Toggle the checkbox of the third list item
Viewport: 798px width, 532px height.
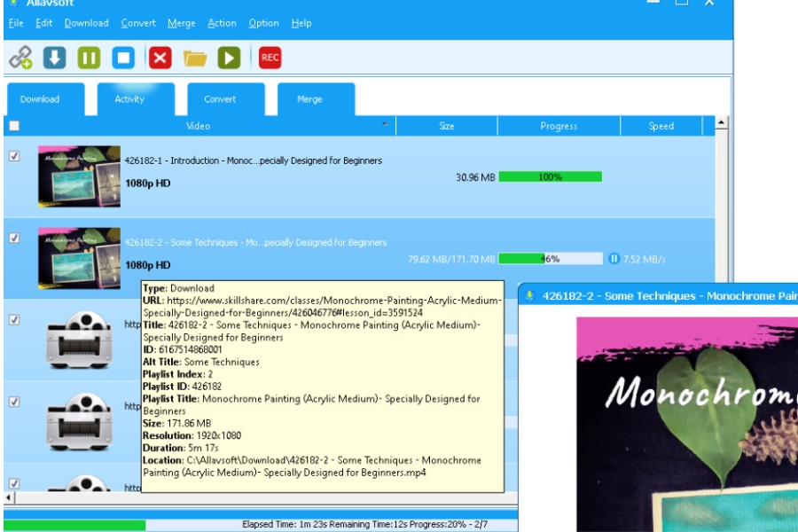tap(14, 320)
